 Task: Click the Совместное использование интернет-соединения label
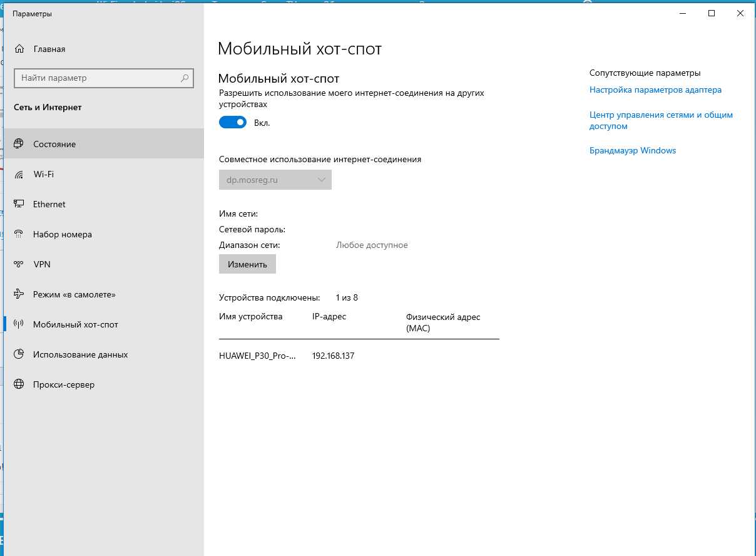click(320, 159)
